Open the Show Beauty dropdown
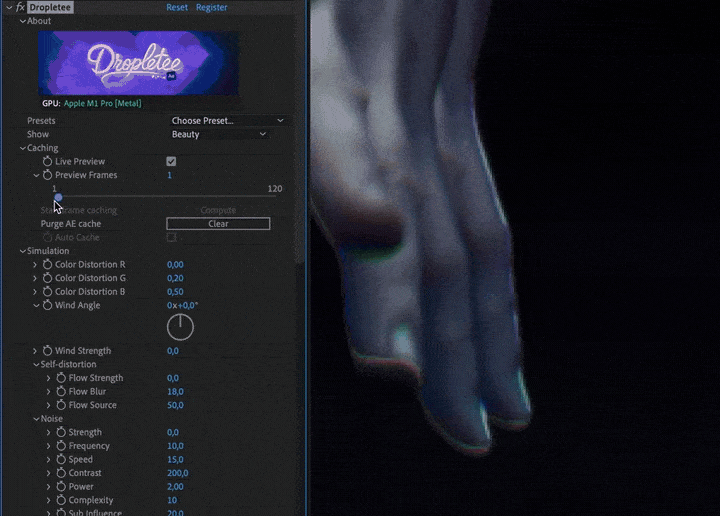The height and width of the screenshot is (516, 720). click(219, 135)
